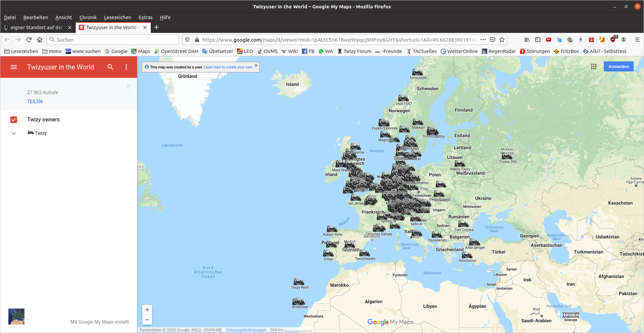The width and height of the screenshot is (644, 333).
Task: Bookmark this page with star icon
Action: pos(502,40)
